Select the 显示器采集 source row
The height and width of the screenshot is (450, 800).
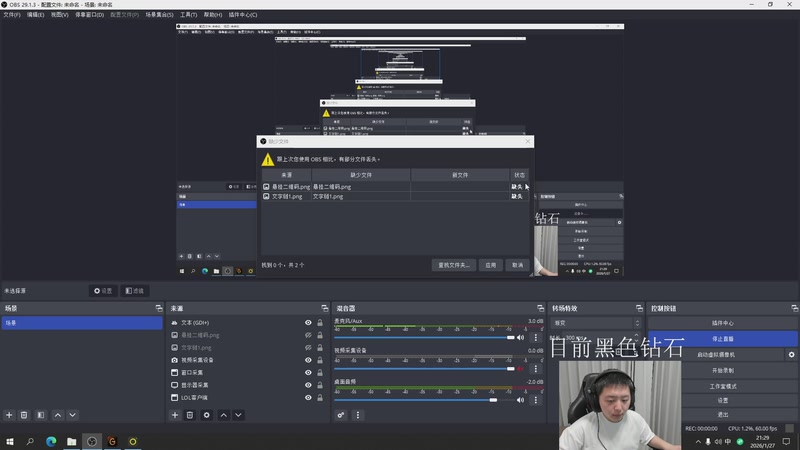tap(247, 385)
